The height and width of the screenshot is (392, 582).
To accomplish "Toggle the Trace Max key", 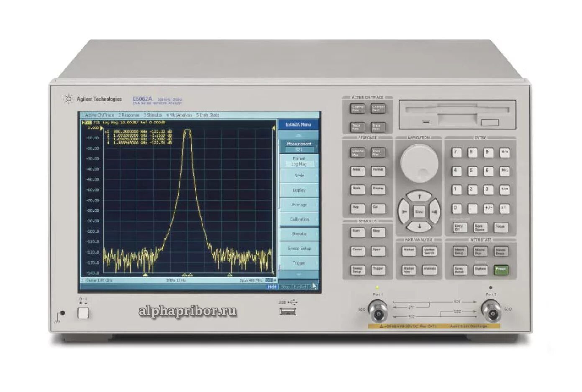I will tap(378, 153).
